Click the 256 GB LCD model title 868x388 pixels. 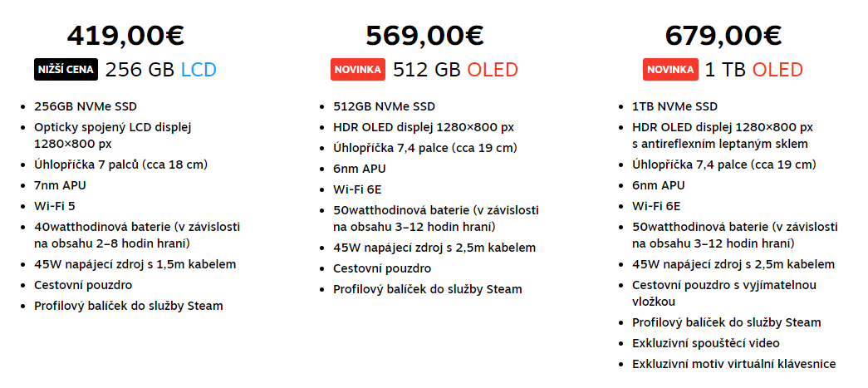point(160,70)
